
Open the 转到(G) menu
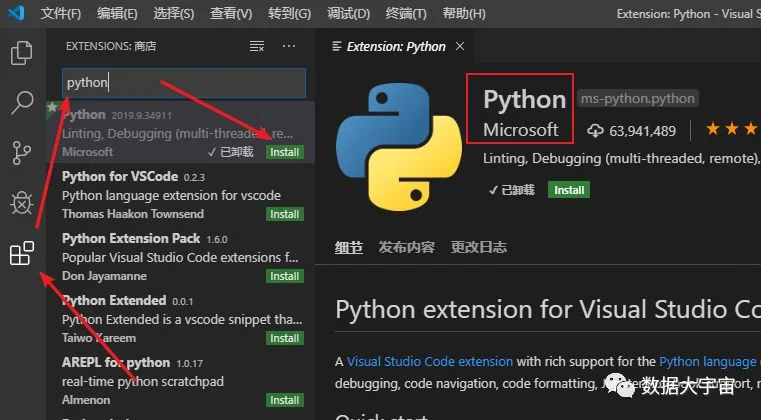click(289, 13)
